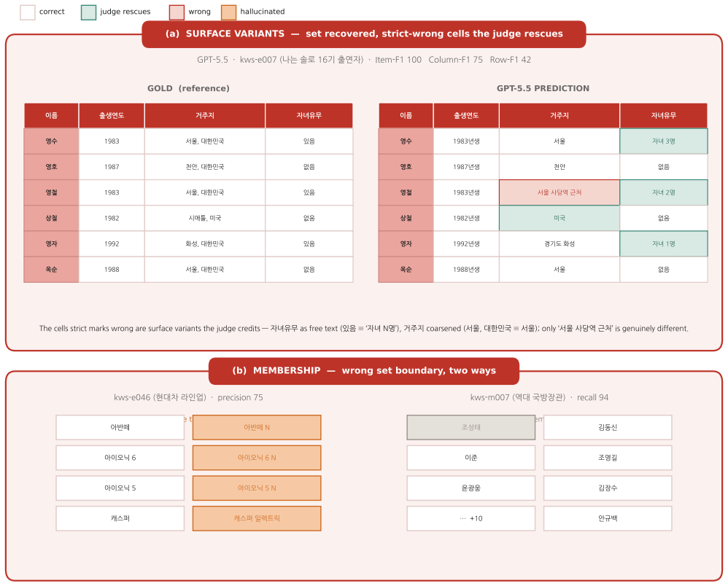
Task: Click the hallucinated item '아반떼 N'
Action: pyautogui.click(x=257, y=427)
